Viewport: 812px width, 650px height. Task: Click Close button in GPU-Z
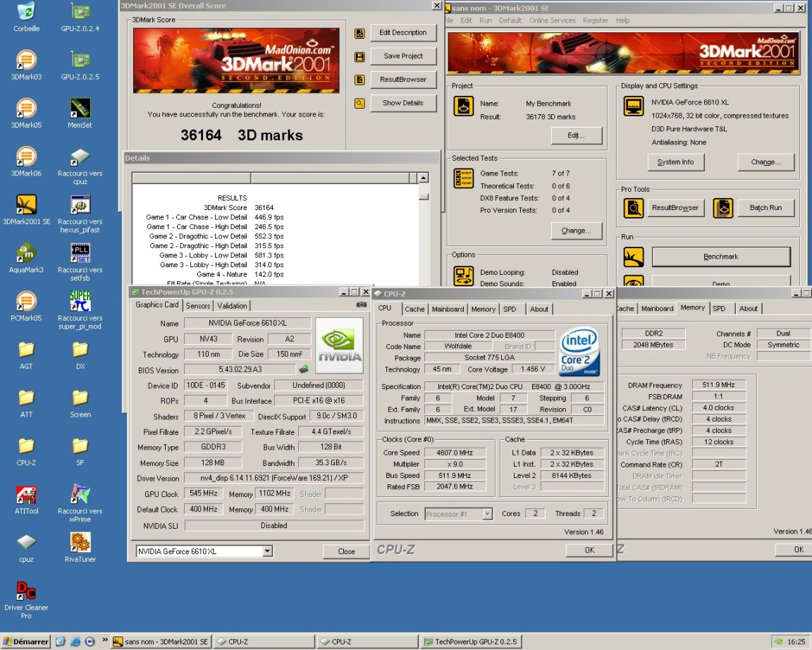pos(346,551)
